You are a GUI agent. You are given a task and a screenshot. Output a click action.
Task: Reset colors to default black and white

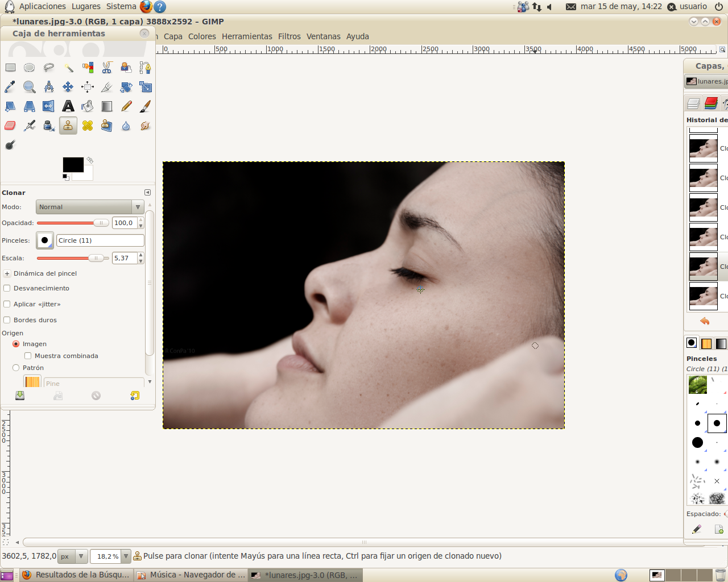tap(65, 177)
